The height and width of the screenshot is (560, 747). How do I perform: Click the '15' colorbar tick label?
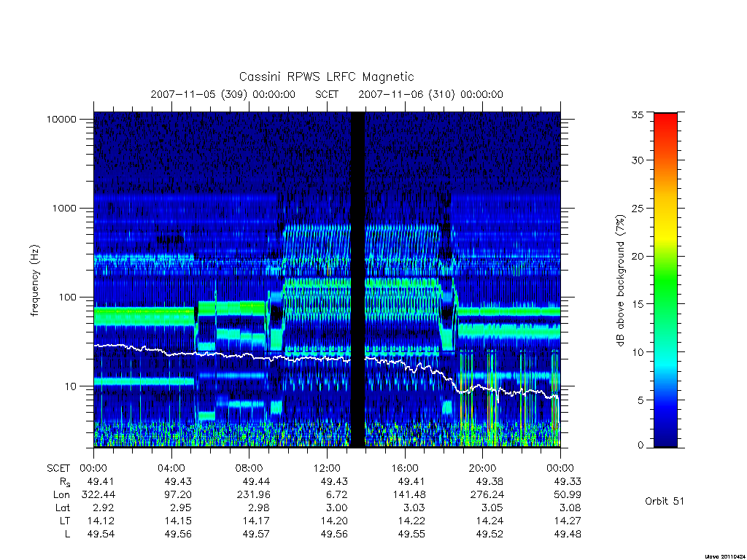click(x=638, y=304)
